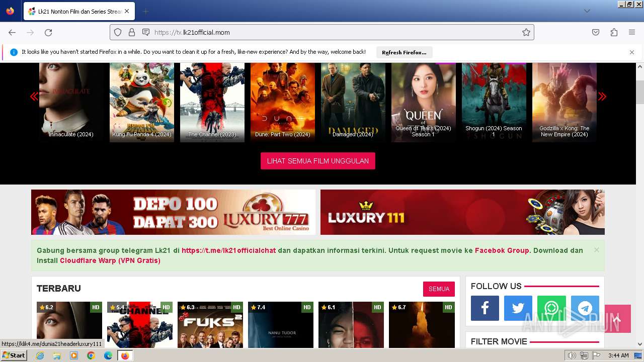Follow on Facebook icon
This screenshot has width=644, height=362.
point(485,308)
